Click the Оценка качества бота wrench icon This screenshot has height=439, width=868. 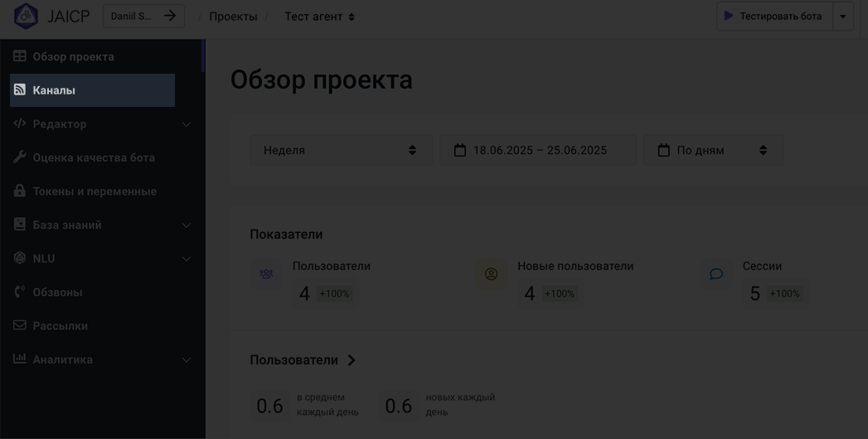pyautogui.click(x=20, y=157)
